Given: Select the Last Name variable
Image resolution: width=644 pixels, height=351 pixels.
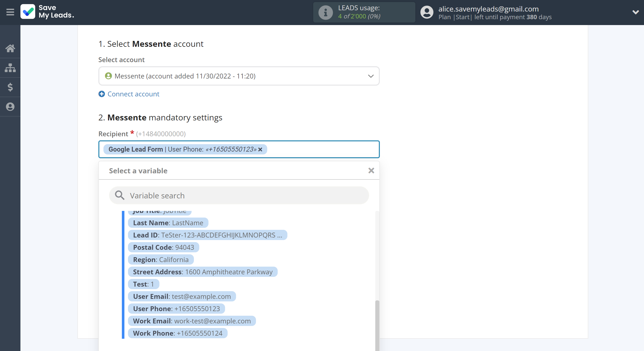Looking at the screenshot, I should point(168,223).
